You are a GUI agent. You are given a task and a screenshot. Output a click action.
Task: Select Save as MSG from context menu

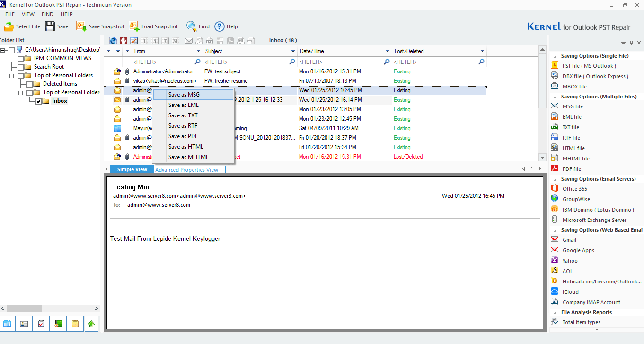[194, 95]
